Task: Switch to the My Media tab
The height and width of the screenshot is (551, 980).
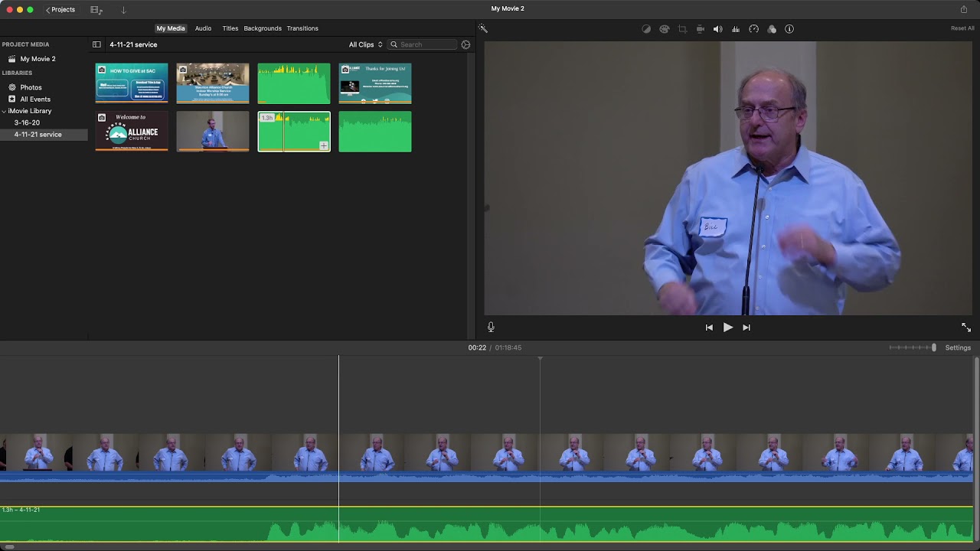Action: point(171,28)
